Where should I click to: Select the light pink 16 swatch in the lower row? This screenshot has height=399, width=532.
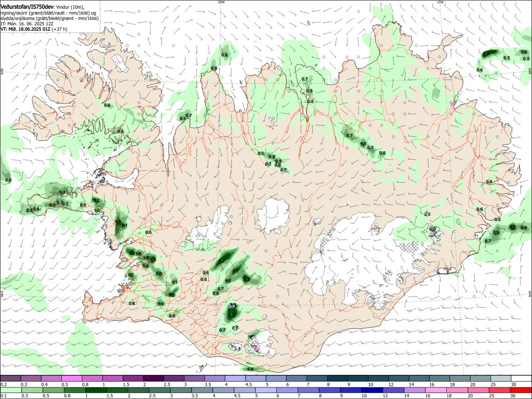click(x=436, y=390)
